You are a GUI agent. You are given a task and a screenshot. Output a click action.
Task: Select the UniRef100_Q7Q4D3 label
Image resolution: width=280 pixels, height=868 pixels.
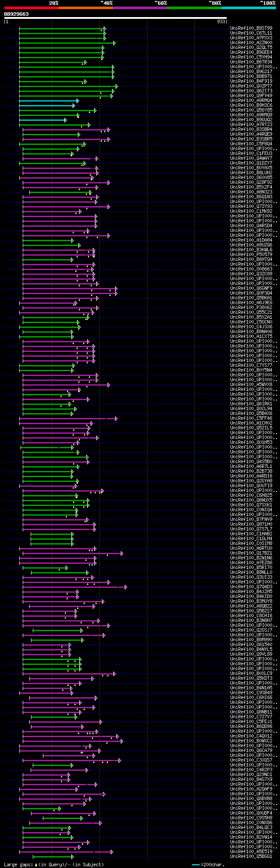coord(251,587)
